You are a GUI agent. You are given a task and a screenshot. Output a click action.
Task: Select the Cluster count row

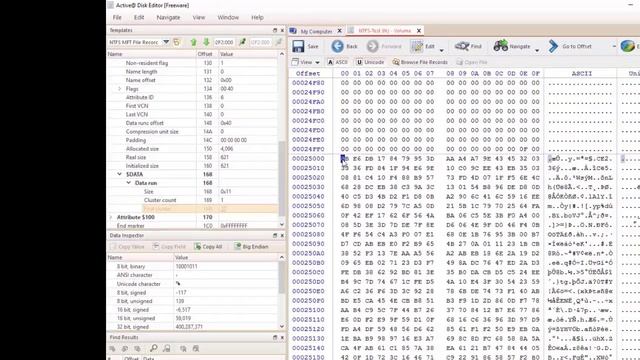tap(193, 200)
